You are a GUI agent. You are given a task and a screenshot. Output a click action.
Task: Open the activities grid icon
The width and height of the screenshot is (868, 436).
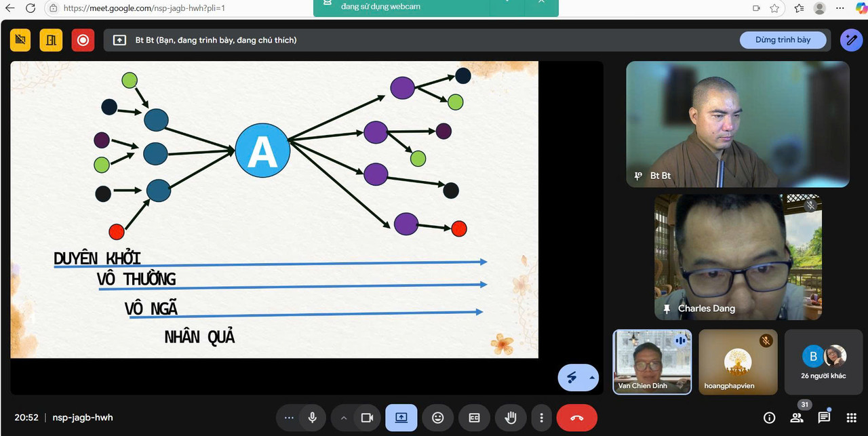[x=852, y=418]
